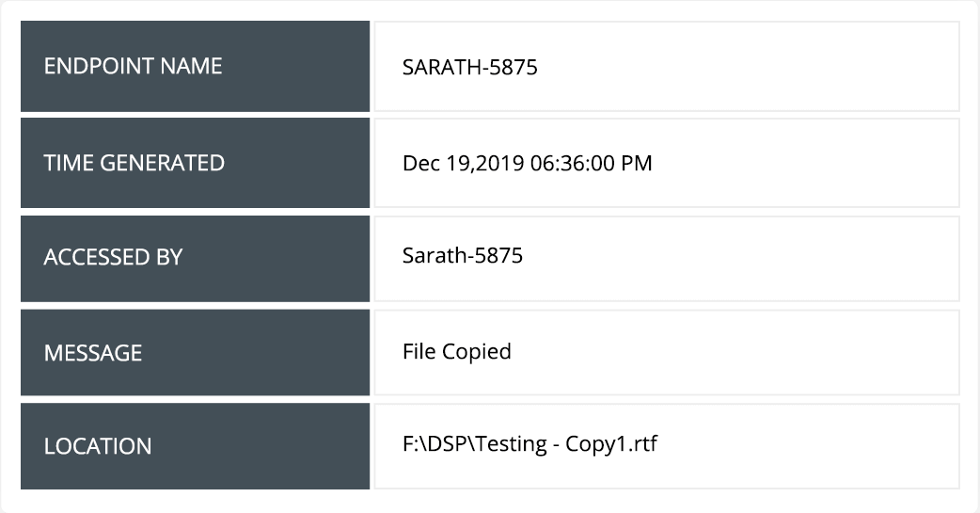
Task: Click the word 'File' in the message value
Action: coord(419,352)
